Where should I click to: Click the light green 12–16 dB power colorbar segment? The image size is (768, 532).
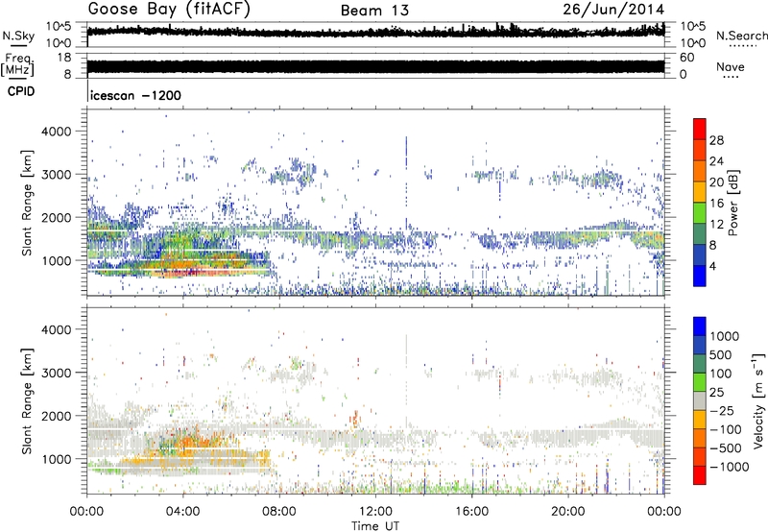(700, 213)
